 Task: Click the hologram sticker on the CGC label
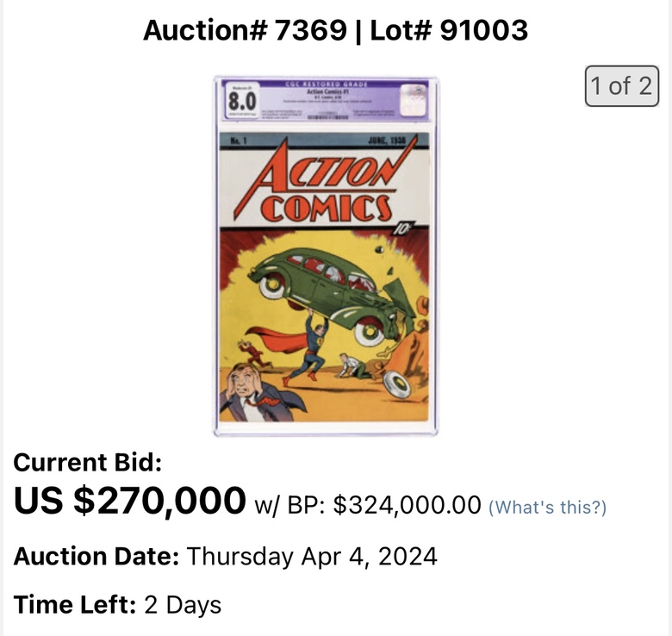414,100
